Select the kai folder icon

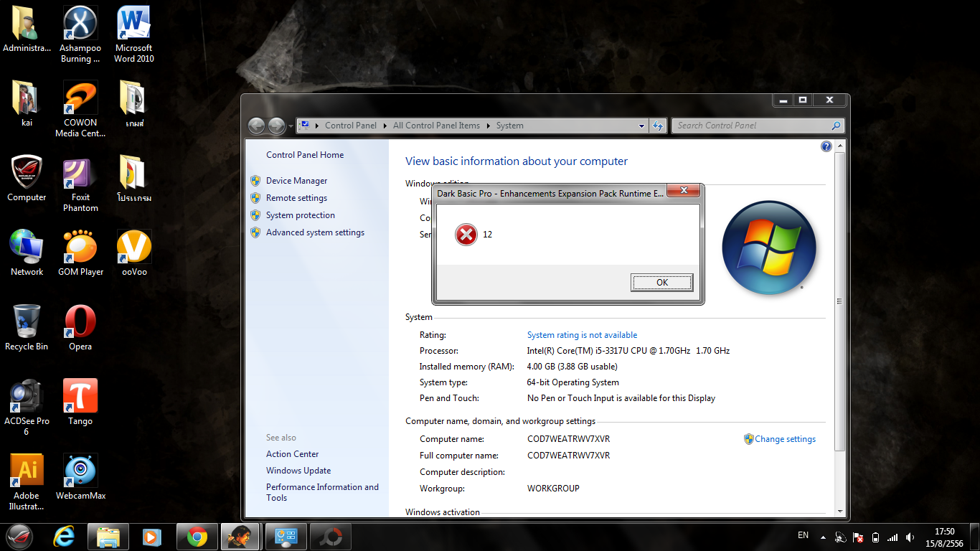[27, 104]
